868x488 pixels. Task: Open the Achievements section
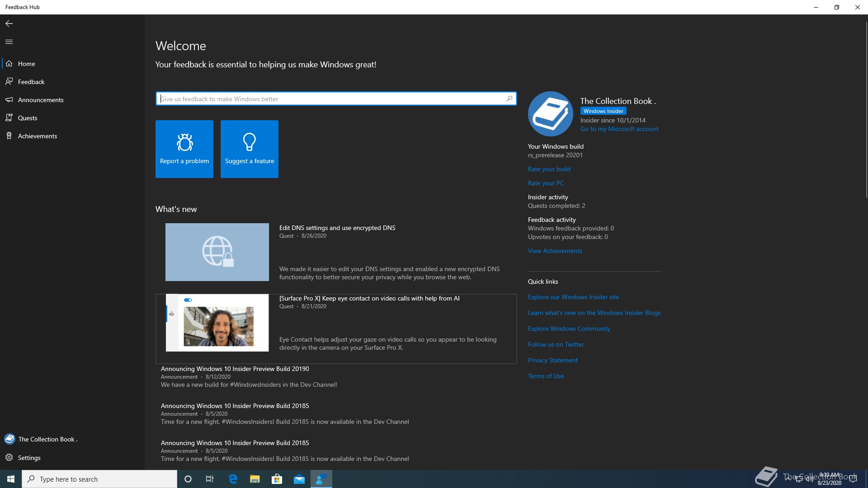[72, 136]
